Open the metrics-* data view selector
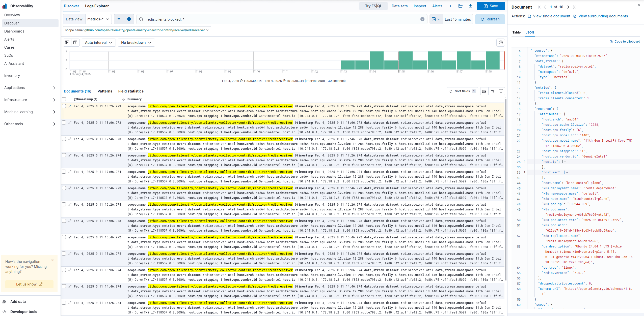 pos(98,19)
